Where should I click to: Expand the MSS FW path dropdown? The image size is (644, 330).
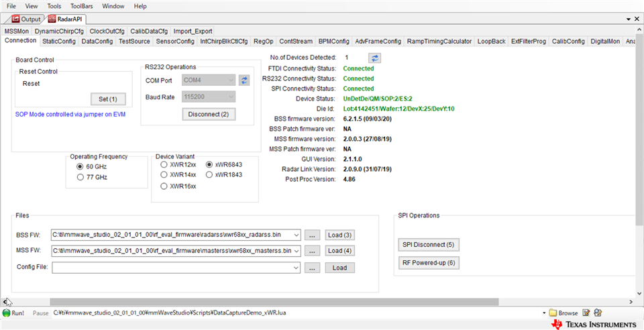(x=297, y=250)
